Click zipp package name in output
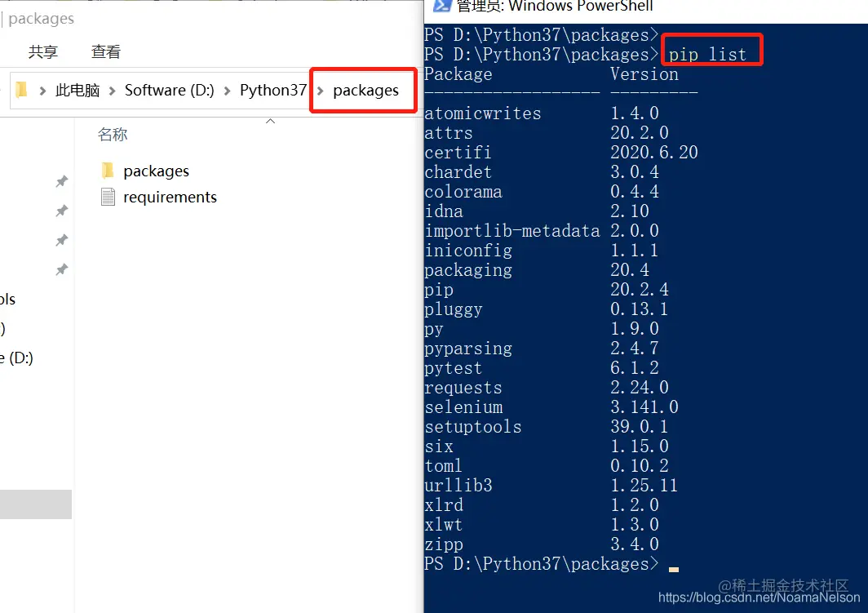 (x=444, y=545)
